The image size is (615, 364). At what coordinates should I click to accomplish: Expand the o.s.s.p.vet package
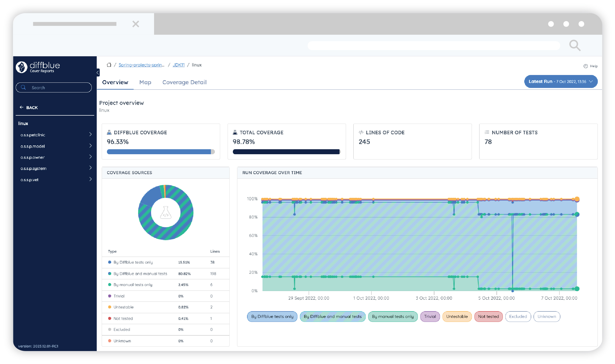coord(90,179)
